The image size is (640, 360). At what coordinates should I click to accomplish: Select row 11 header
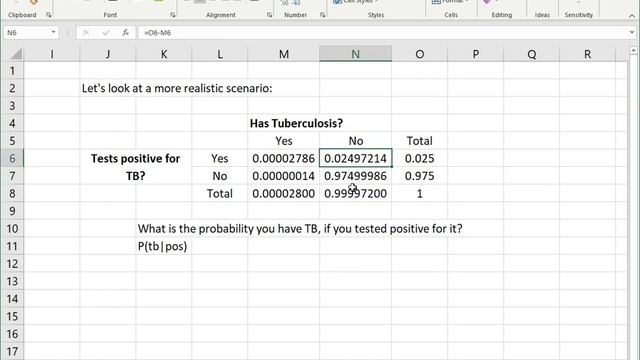click(12, 246)
